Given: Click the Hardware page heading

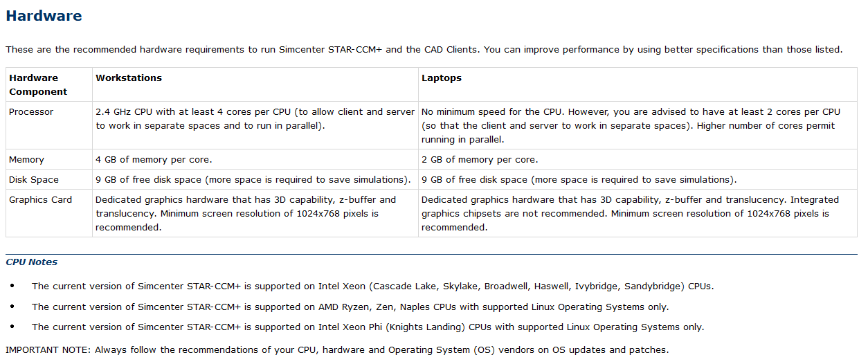Looking at the screenshot, I should pyautogui.click(x=44, y=16).
